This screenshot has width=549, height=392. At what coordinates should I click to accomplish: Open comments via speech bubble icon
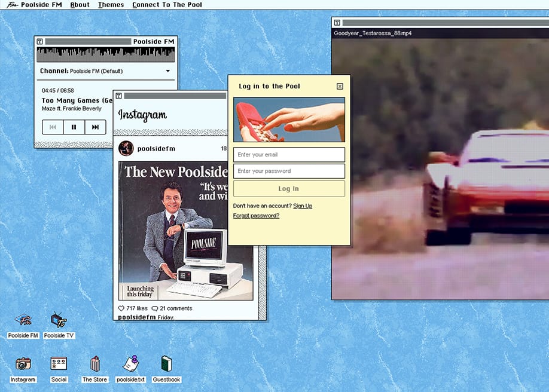155,308
